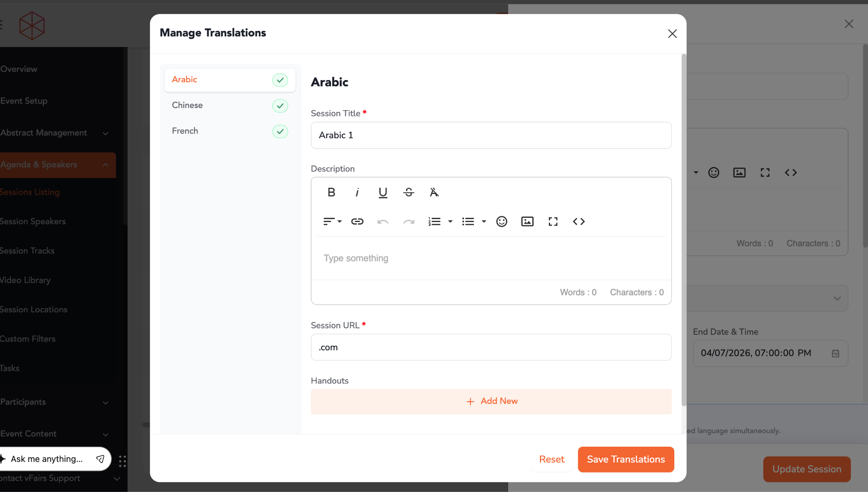Insert an image into the Description
The width and height of the screenshot is (868, 492).
pos(527,221)
